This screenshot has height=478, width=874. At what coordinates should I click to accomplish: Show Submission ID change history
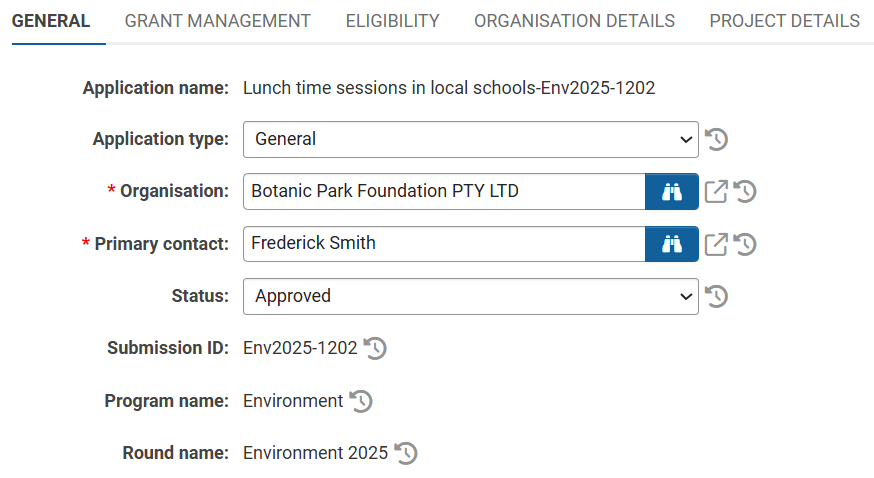coord(375,348)
